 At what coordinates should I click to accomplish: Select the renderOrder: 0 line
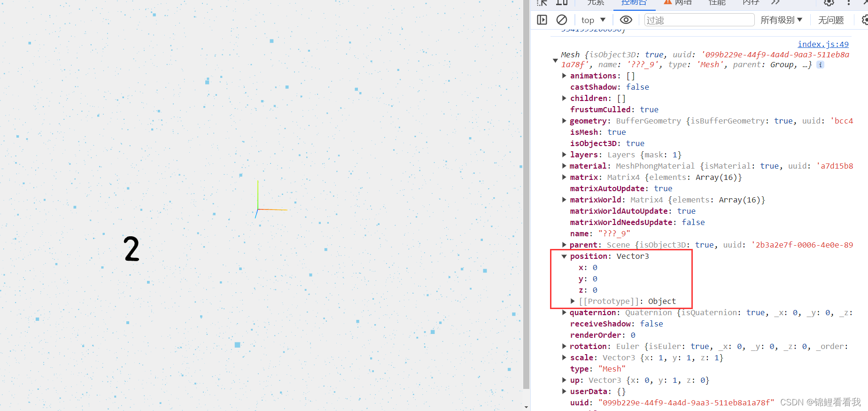click(x=603, y=335)
